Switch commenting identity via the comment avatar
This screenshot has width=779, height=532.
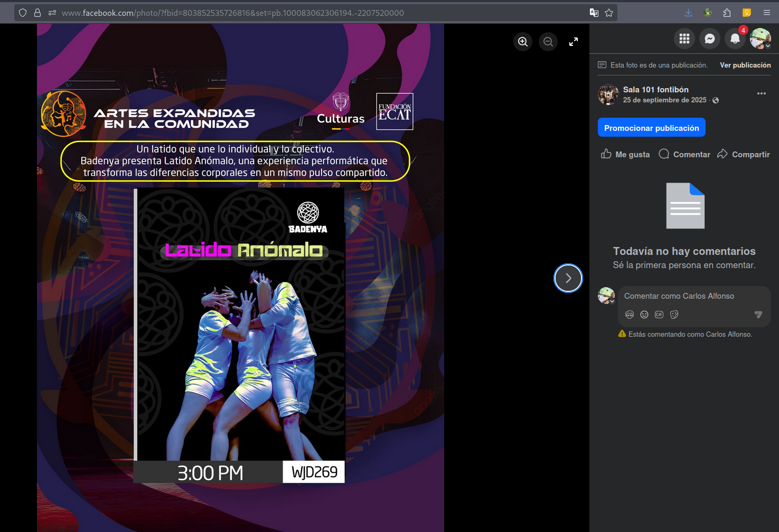point(606,296)
